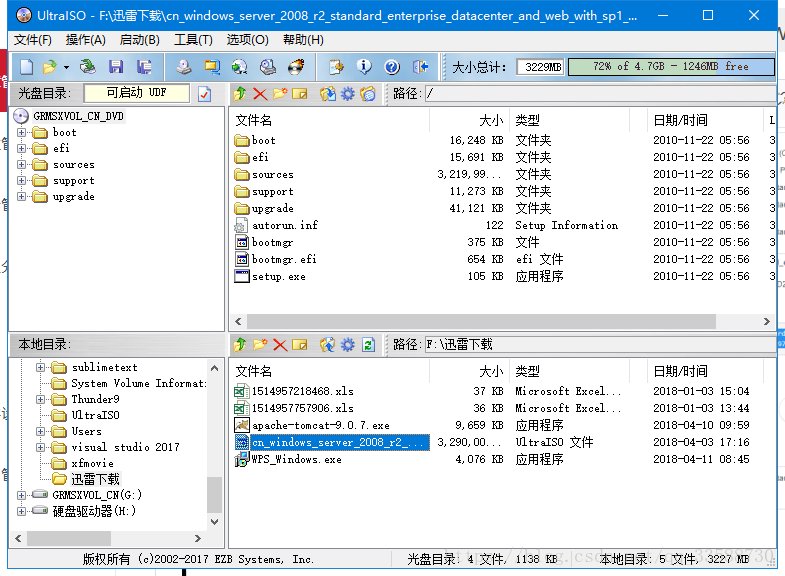The height and width of the screenshot is (576, 785).
Task: Expand the Users folder in local tree
Action: click(40, 431)
